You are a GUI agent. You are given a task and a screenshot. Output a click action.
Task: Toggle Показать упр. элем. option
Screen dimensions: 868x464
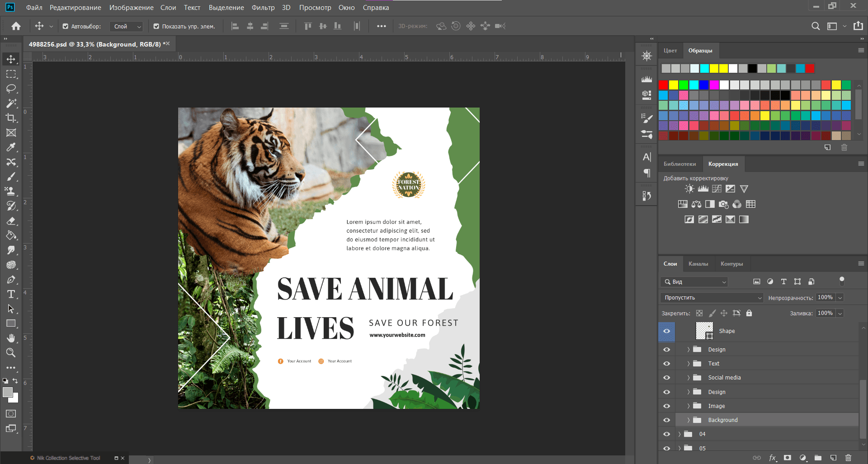click(156, 26)
